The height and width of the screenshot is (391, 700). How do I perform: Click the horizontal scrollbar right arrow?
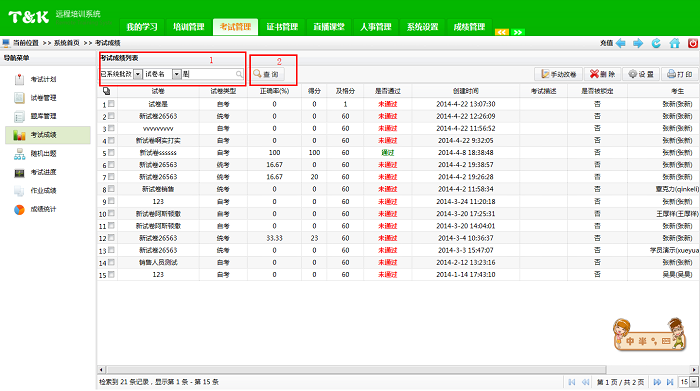(694, 370)
